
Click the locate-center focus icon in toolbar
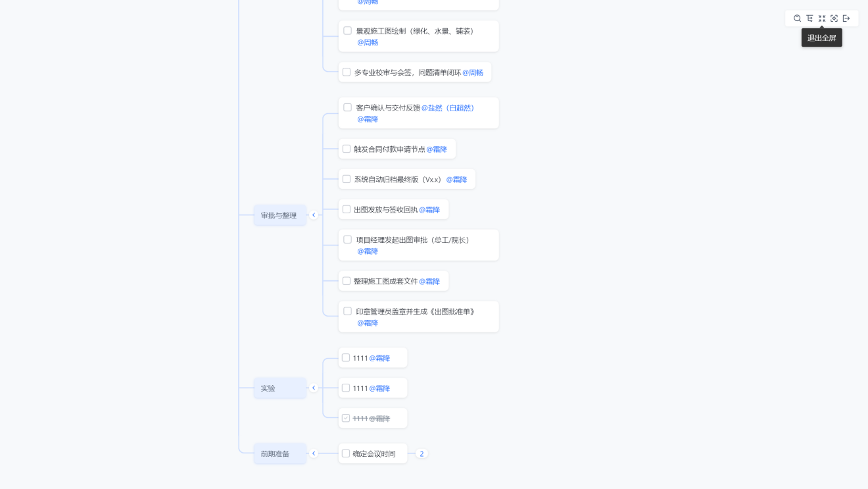click(x=834, y=18)
